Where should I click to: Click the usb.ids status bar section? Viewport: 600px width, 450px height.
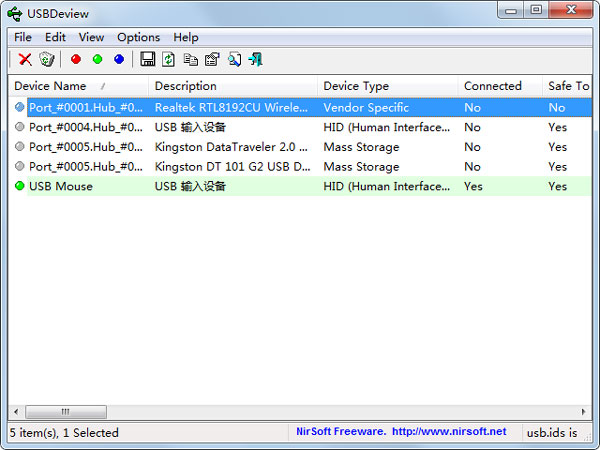(x=552, y=433)
